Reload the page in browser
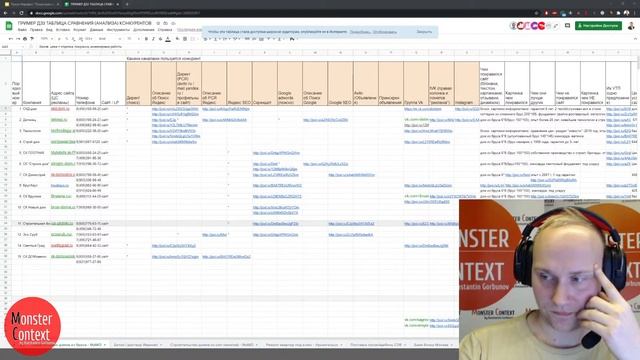640x360 pixels. click(22, 13)
